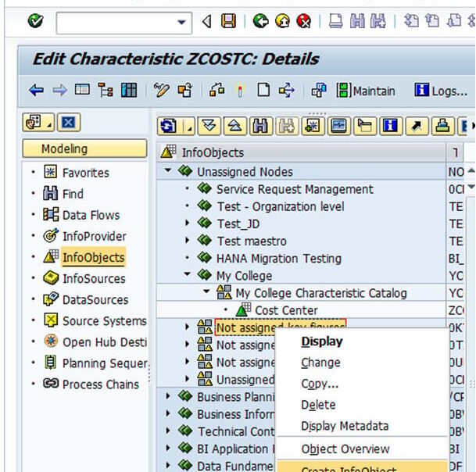Click the refresh tree icon
Screen dimensions: 476x472
pyautogui.click(x=168, y=126)
